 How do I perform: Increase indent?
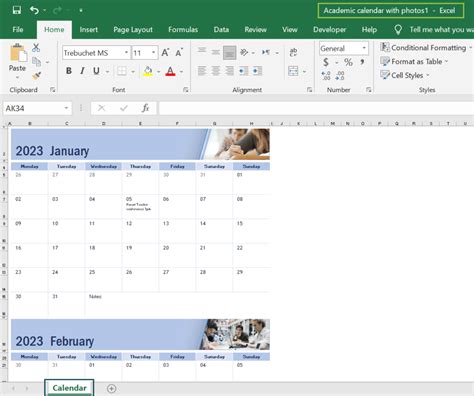[257, 71]
